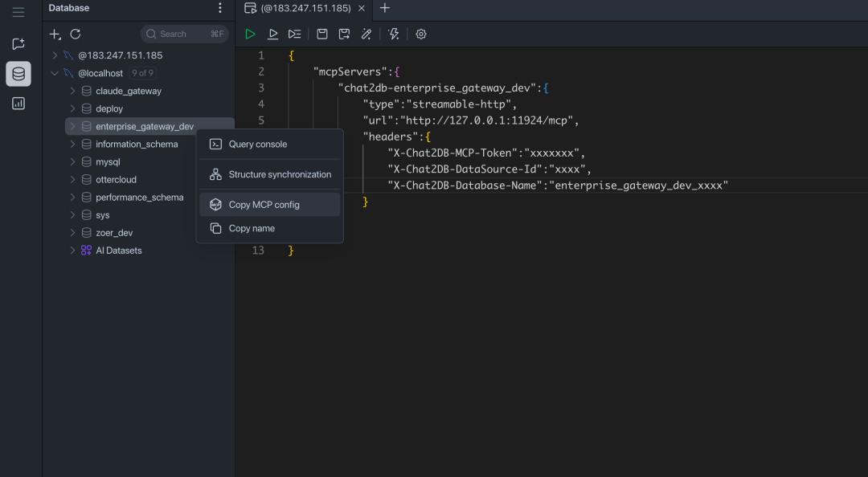Click the @localhost connection label
This screenshot has height=477, width=868.
(x=100, y=73)
